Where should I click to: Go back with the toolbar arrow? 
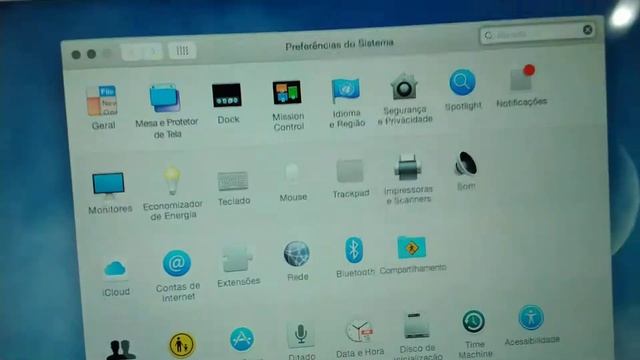coord(131,53)
